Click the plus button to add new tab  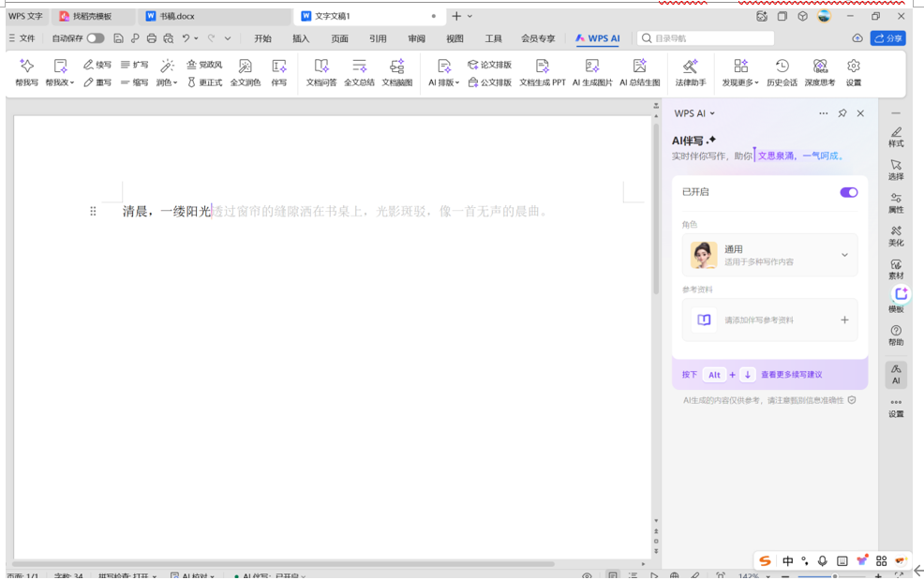pyautogui.click(x=456, y=16)
